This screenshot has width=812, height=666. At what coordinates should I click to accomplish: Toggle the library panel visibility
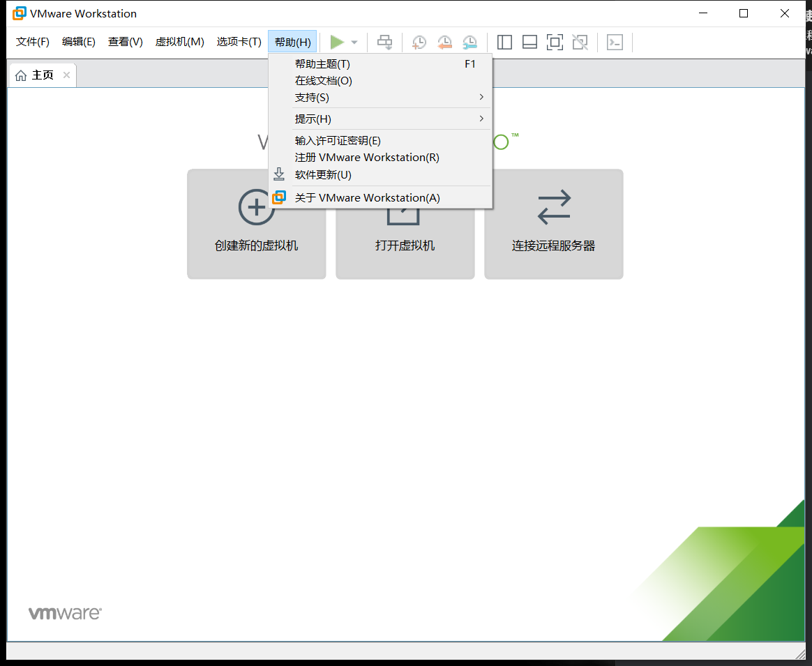click(x=504, y=42)
